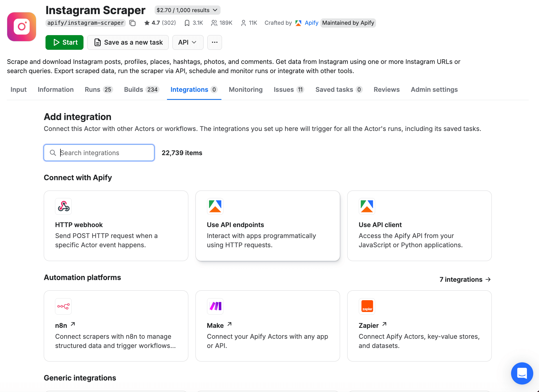Expand the pricing $2.70 / 1,000 results dropdown
Image resolution: width=539 pixels, height=392 pixels.
point(187,10)
